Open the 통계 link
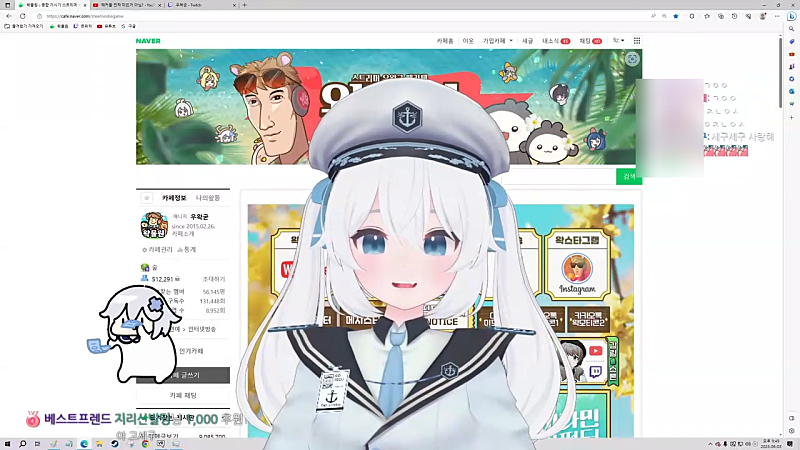Image resolution: width=800 pixels, height=450 pixels. 187,249
